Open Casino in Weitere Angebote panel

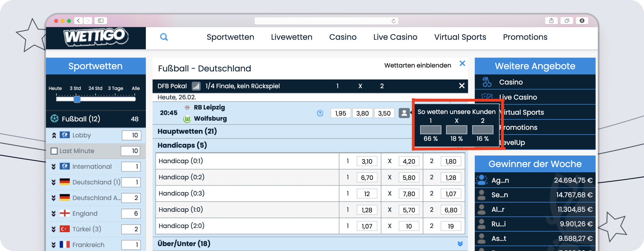click(535, 82)
